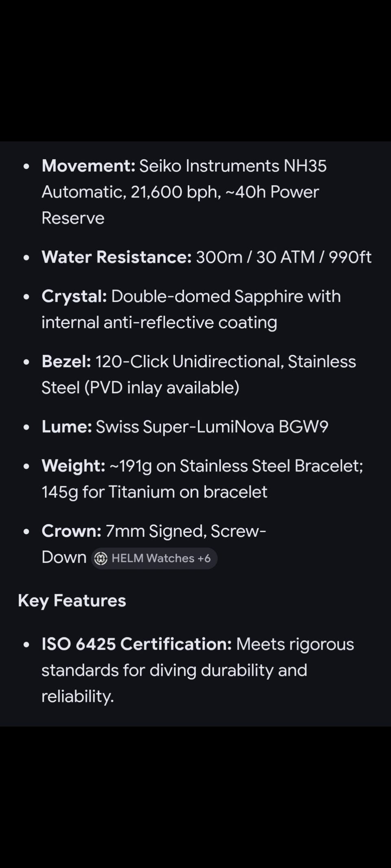Tap the +6 sources count
This screenshot has height=868, width=391.
(x=204, y=558)
